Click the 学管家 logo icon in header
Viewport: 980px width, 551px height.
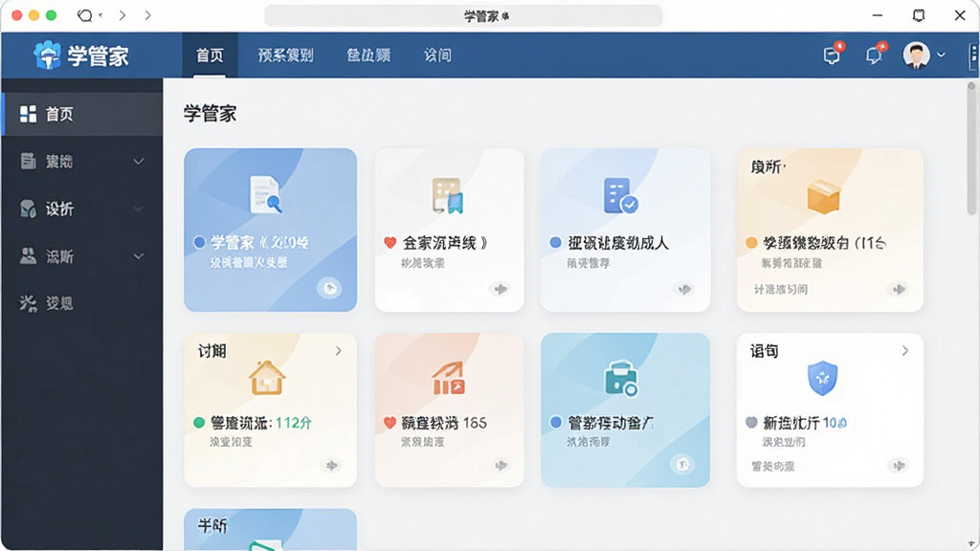point(47,55)
